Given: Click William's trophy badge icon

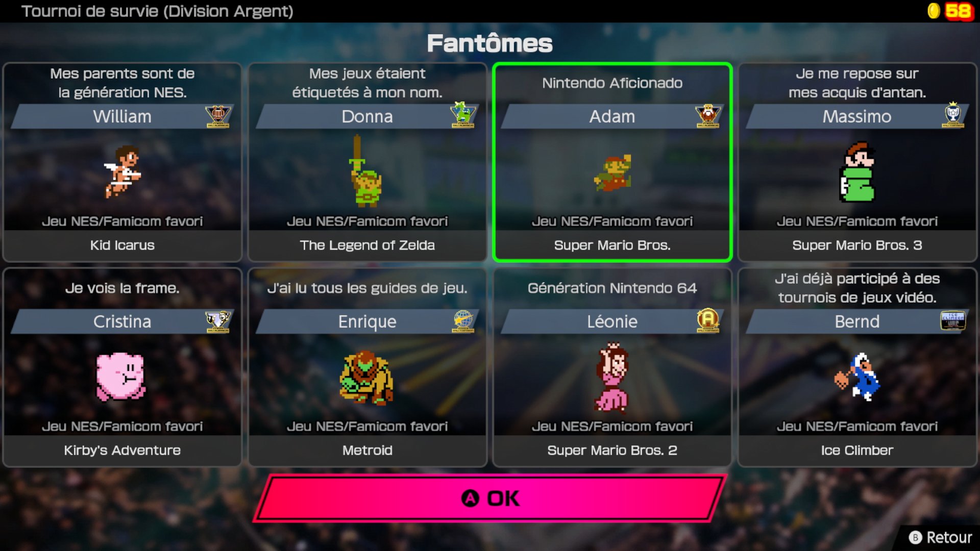Looking at the screenshot, I should (x=218, y=116).
